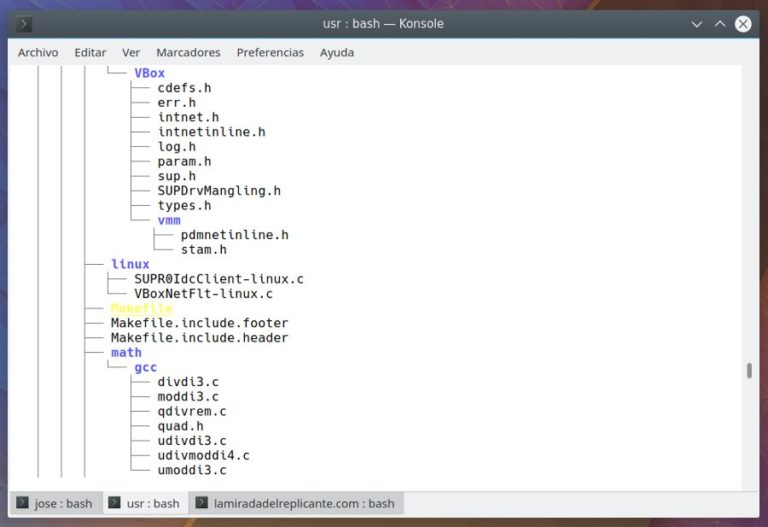Minimize the Konsole window
This screenshot has height=527, width=768.
pos(697,23)
